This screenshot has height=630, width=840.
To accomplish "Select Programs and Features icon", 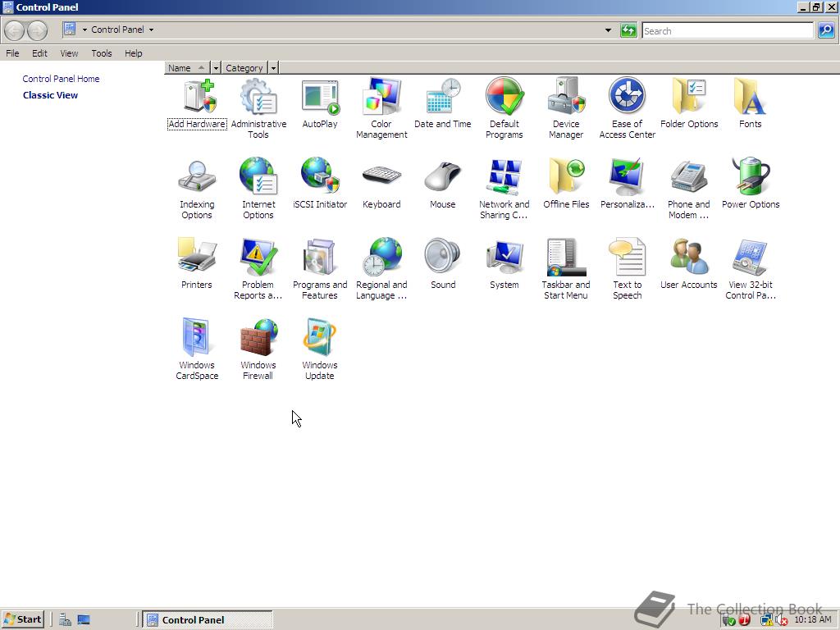I will (320, 269).
